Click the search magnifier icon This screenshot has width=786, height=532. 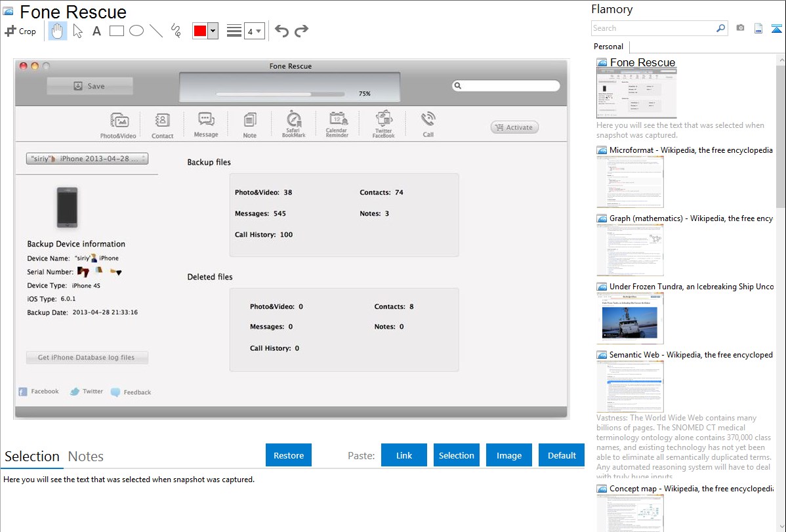point(720,28)
